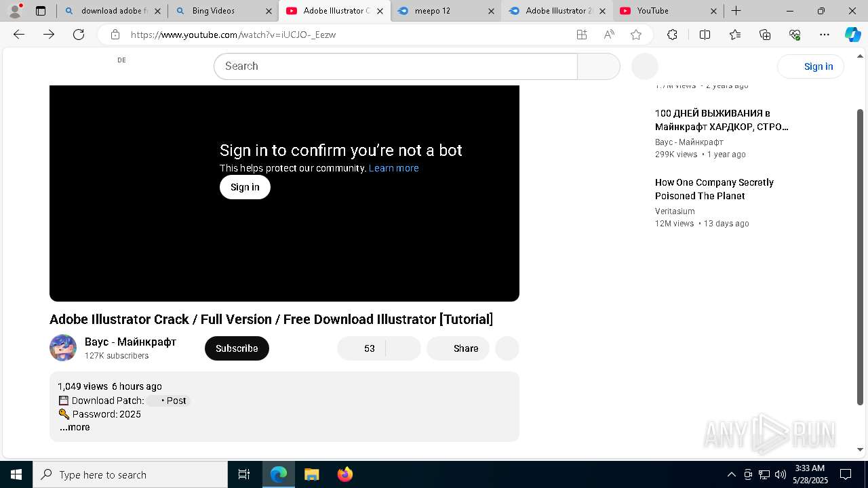
Task: Open Browser essentials heart icon
Action: pyautogui.click(x=795, y=35)
